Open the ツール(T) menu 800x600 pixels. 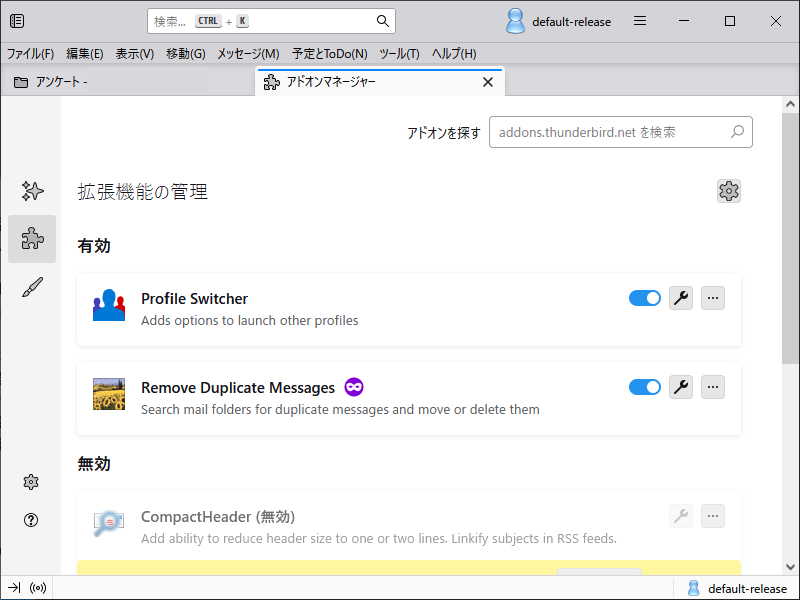point(399,54)
